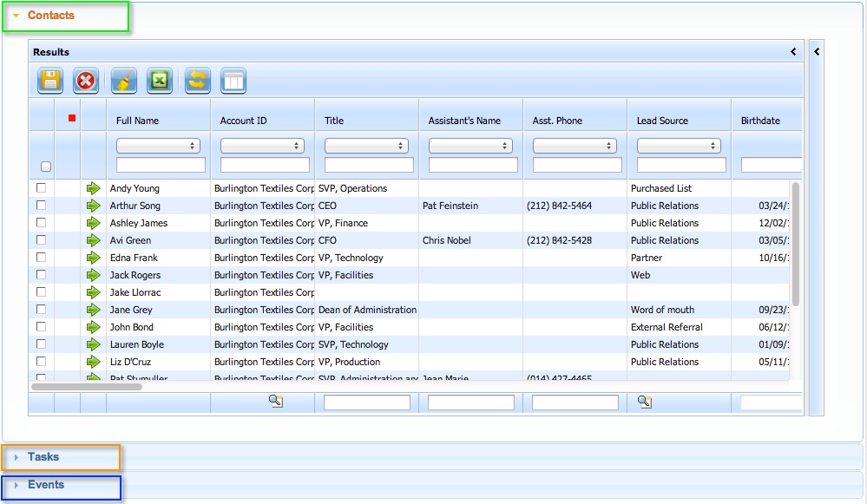Expand the Events section

coord(45,485)
